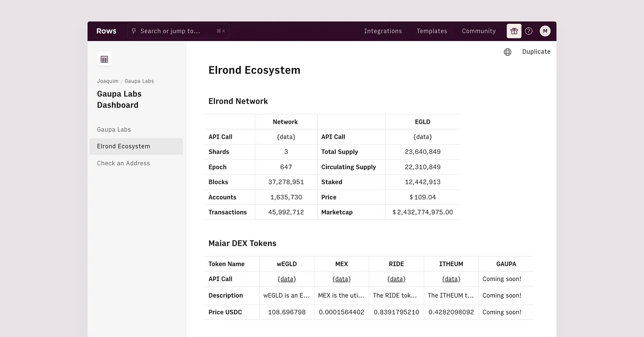Click the MEX description cell
Image resolution: width=644 pixels, height=337 pixels.
coord(341,295)
